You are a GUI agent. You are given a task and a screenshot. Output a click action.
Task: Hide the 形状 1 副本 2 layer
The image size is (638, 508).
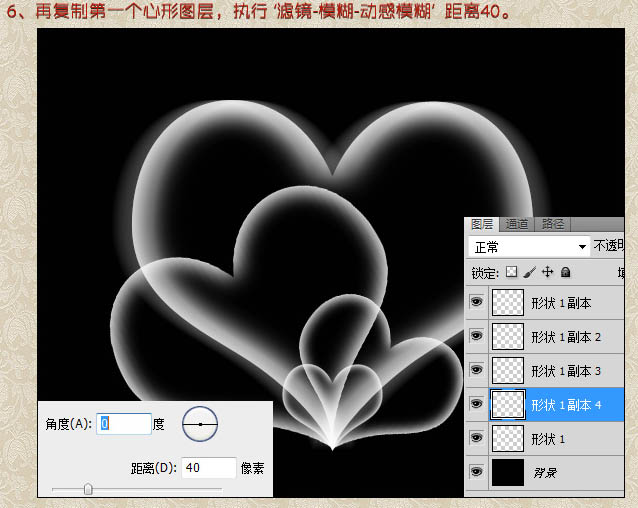[476, 336]
